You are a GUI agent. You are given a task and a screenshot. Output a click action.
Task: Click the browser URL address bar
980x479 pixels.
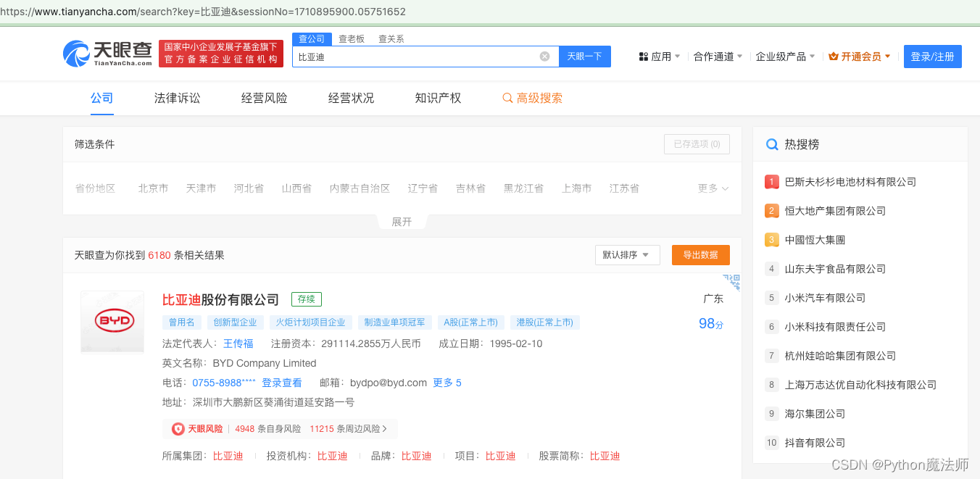[490, 12]
